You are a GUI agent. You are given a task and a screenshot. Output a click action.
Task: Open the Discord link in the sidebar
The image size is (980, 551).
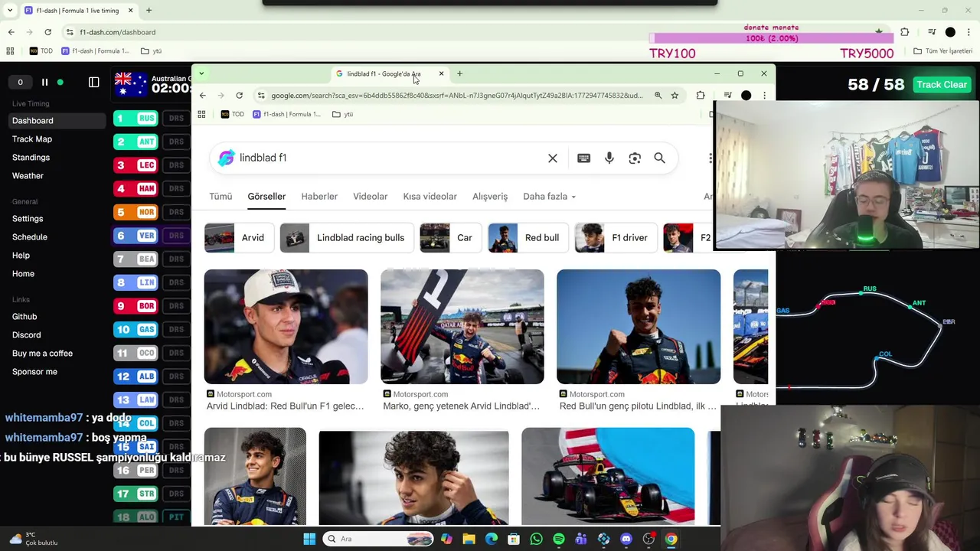click(27, 334)
